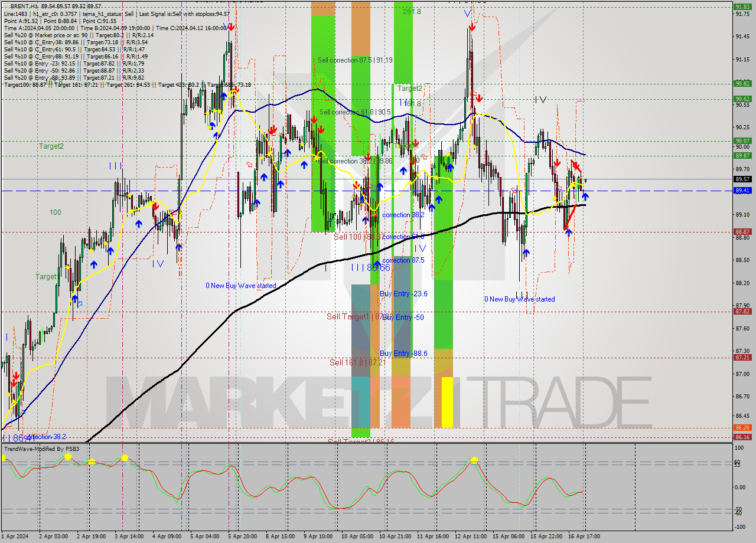Click the 89.87 price level tag

coord(742,155)
